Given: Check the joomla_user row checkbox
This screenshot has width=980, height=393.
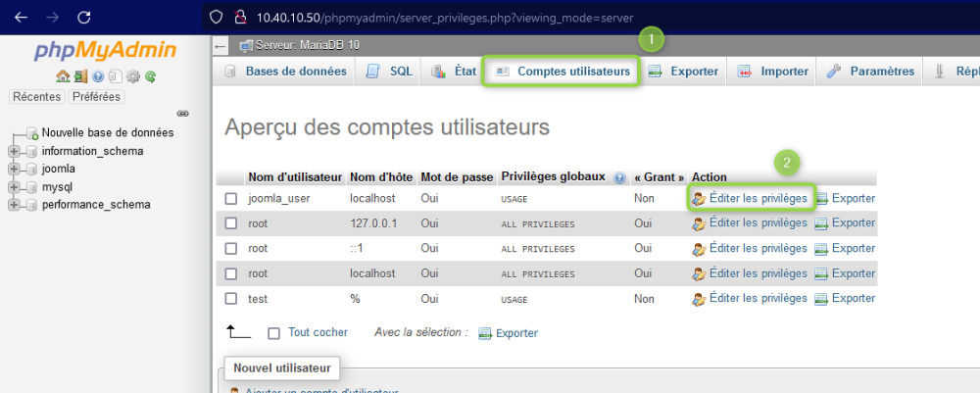Looking at the screenshot, I should click(231, 199).
